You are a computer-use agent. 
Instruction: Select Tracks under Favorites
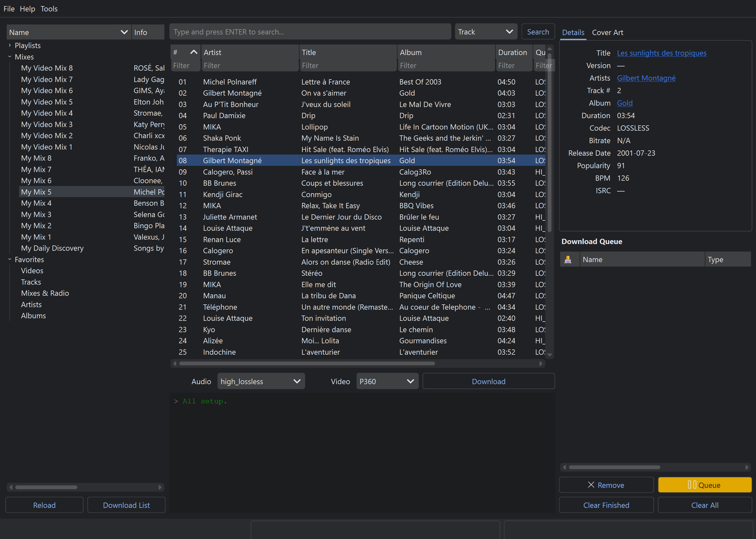click(31, 282)
